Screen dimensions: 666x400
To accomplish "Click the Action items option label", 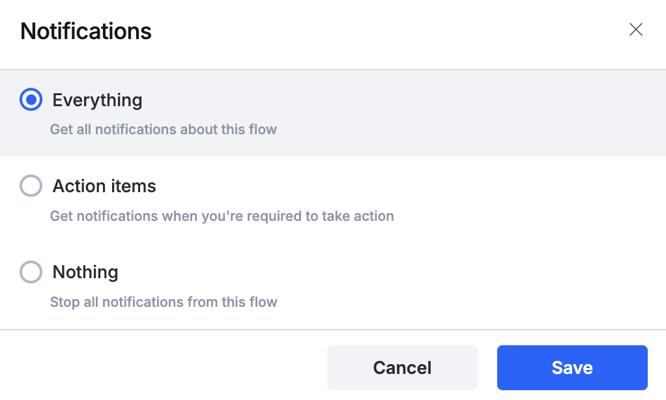I will 104,186.
